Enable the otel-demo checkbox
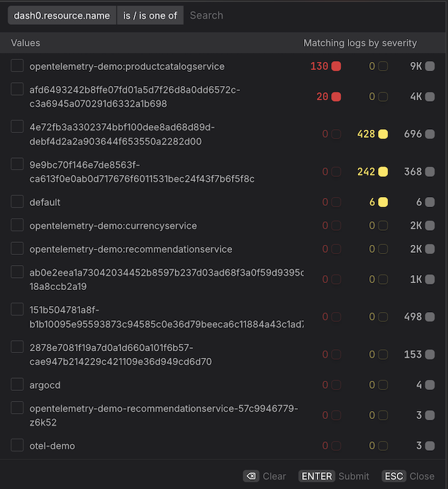 17,445
